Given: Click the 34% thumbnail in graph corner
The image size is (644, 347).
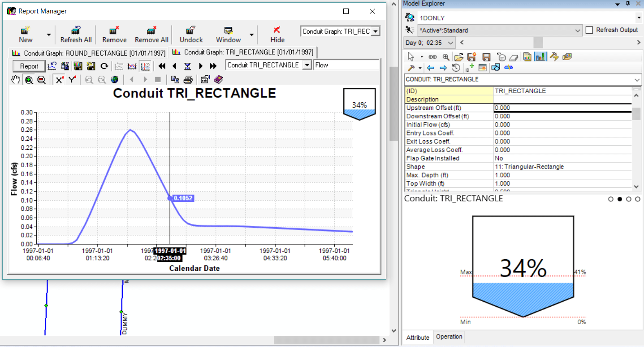Looking at the screenshot, I should click(359, 104).
